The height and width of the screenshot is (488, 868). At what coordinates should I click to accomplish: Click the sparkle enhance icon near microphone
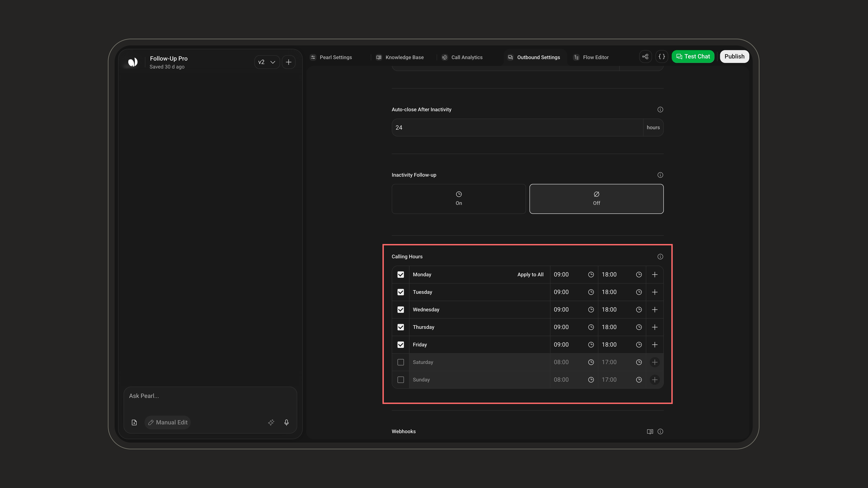tap(271, 422)
